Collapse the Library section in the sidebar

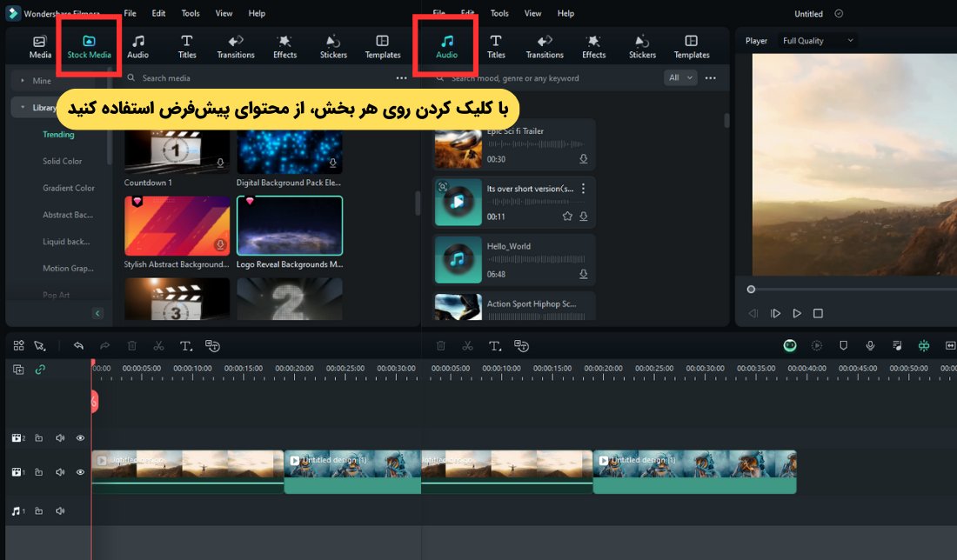[x=21, y=107]
